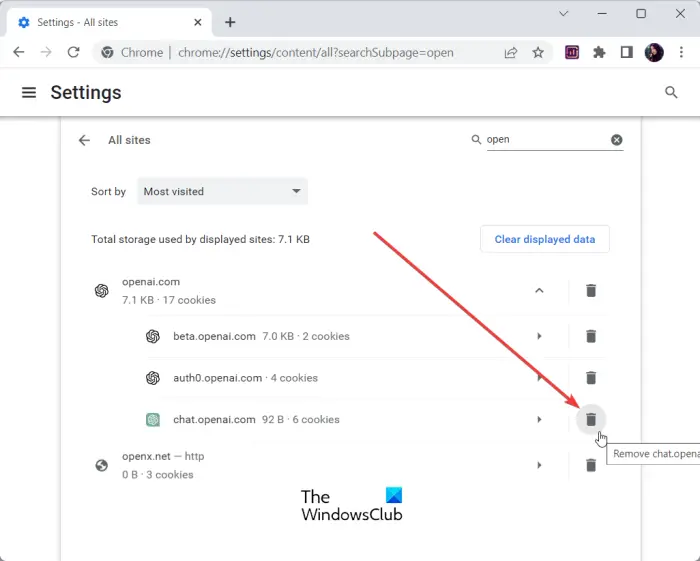The width and height of the screenshot is (700, 561).
Task: Open the profile avatar menu
Action: click(654, 52)
